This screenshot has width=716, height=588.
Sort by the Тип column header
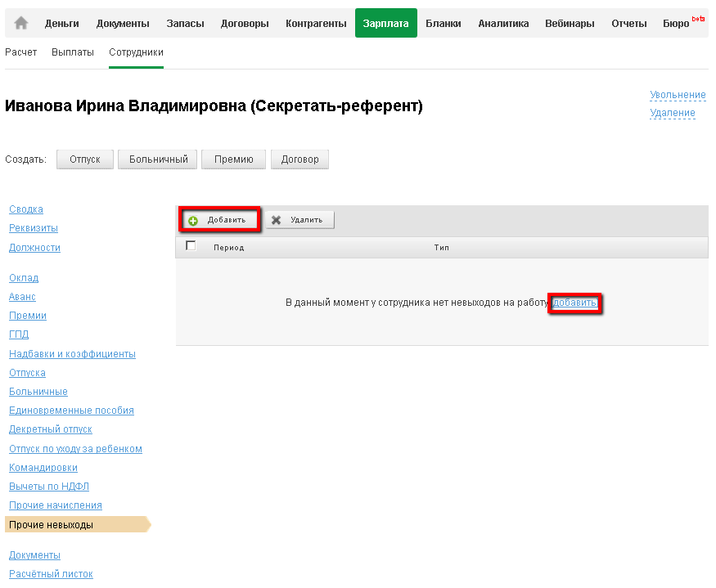(x=442, y=248)
